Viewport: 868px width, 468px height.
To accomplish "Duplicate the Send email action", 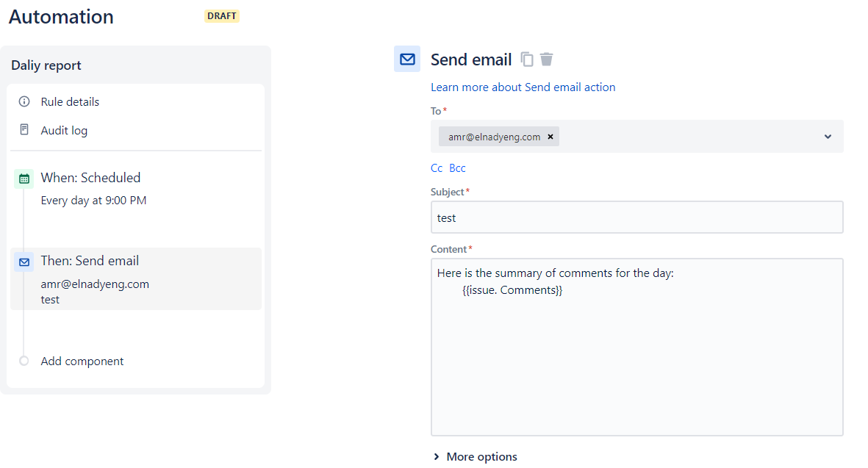I will tap(527, 59).
